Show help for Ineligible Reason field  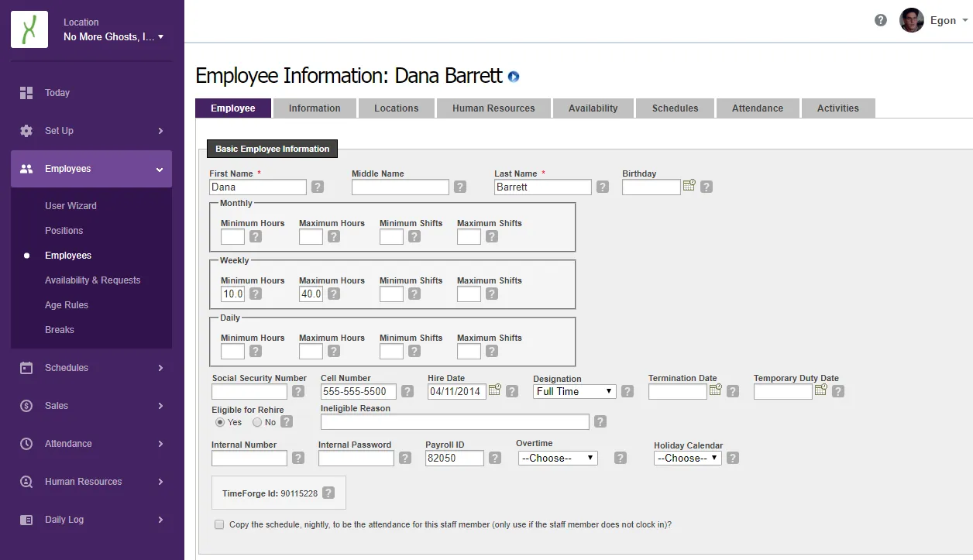pos(600,421)
